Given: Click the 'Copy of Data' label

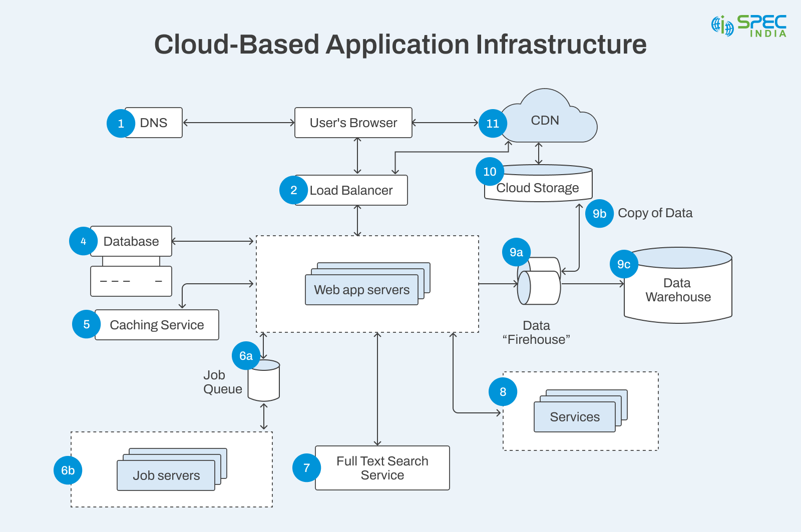Looking at the screenshot, I should pyautogui.click(x=655, y=213).
